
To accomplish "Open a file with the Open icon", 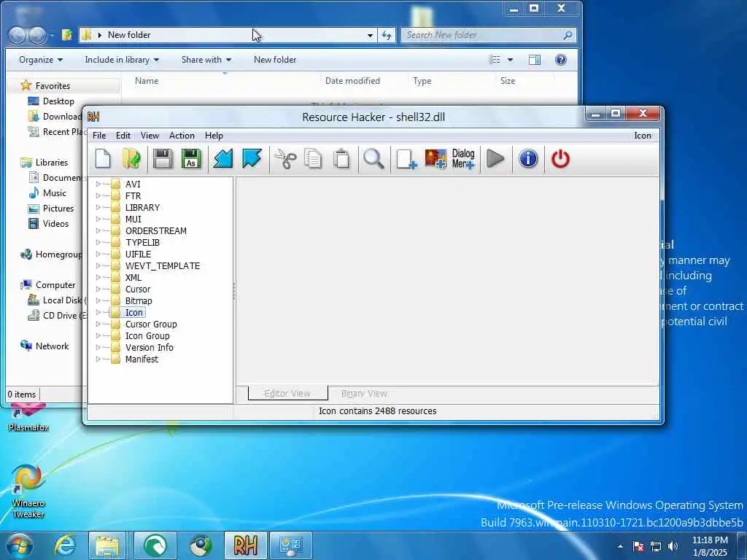I will [131, 159].
